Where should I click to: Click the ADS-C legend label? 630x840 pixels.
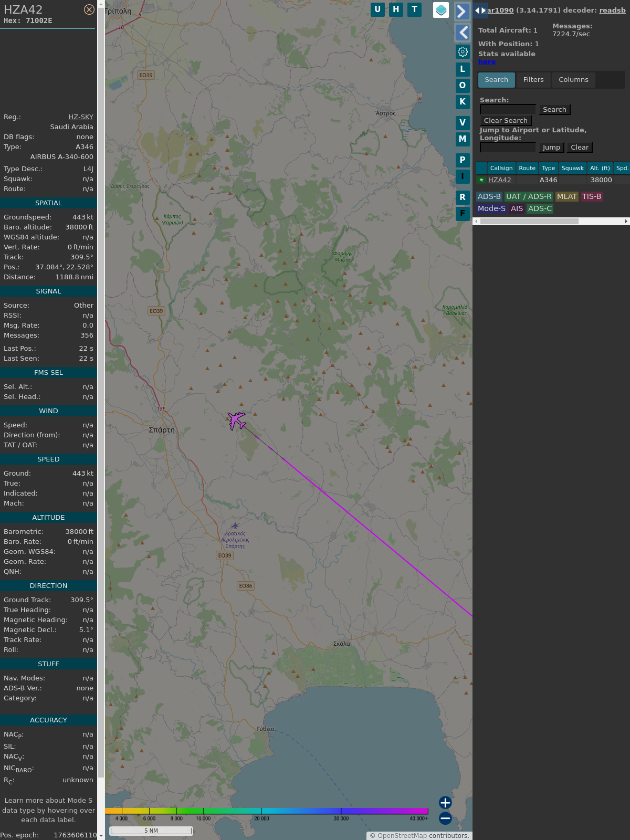(x=540, y=208)
